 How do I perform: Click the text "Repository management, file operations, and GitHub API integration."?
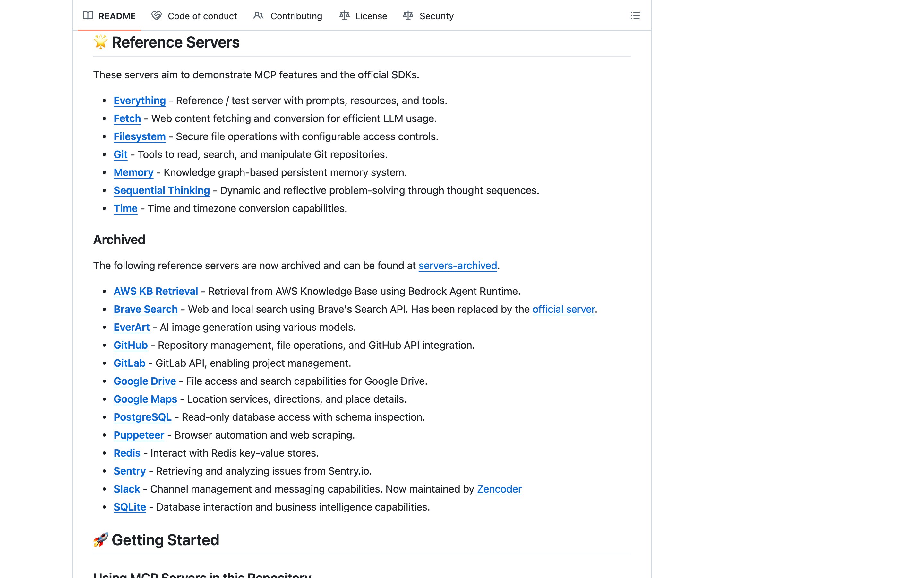click(317, 345)
